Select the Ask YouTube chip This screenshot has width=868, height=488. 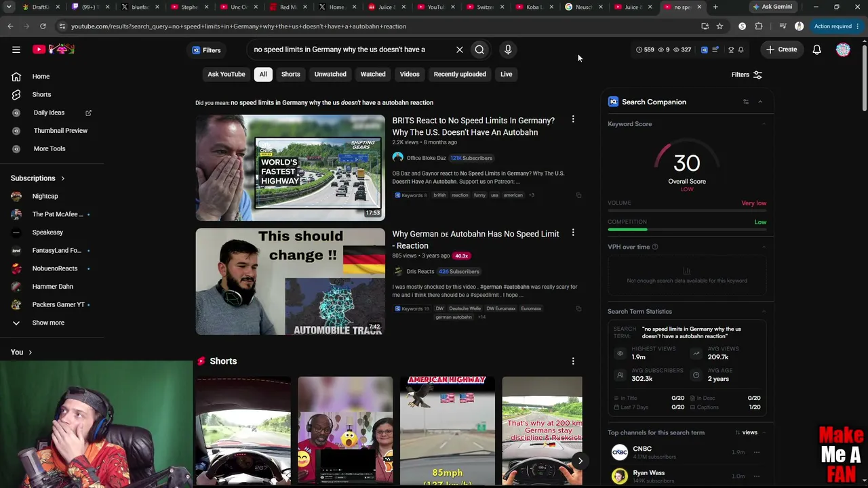tap(226, 74)
